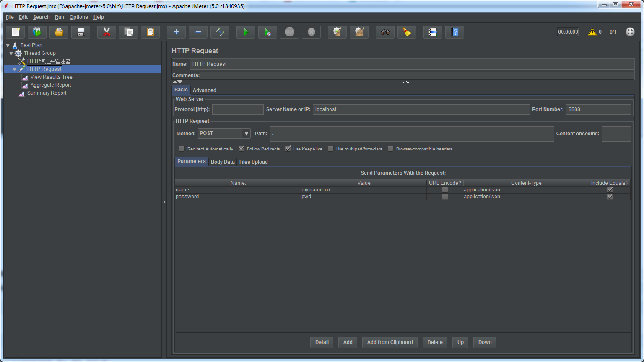Open the Search menu
Viewport: 644px width, 362px height.
[x=42, y=17]
